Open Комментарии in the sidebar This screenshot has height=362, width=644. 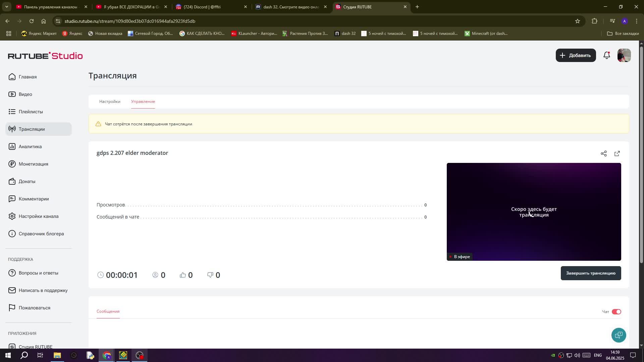34,199
